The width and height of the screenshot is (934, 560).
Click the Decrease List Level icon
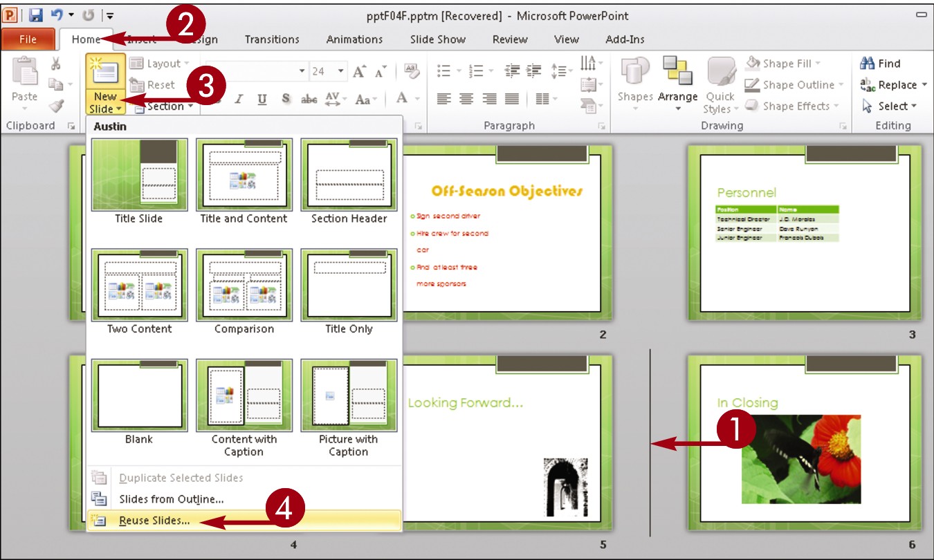point(512,71)
